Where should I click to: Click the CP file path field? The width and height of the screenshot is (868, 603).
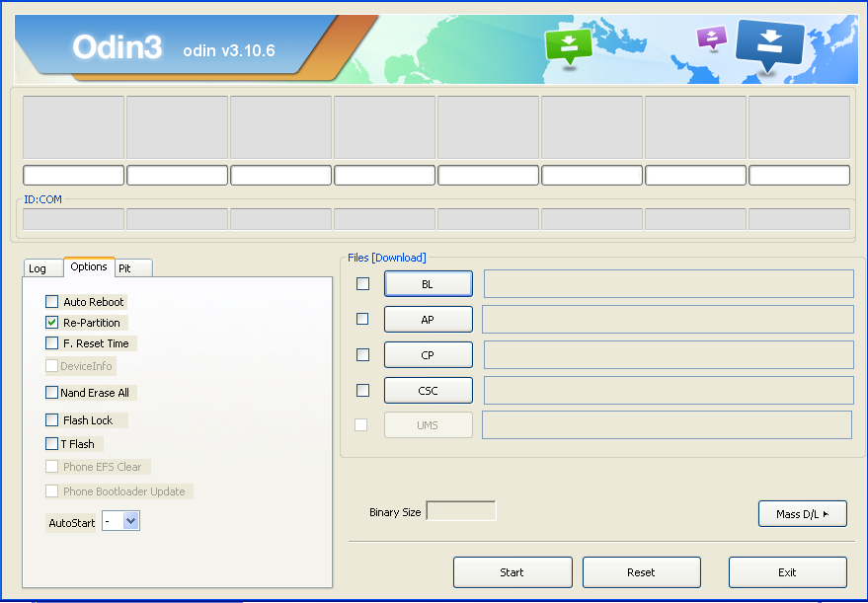coord(669,354)
